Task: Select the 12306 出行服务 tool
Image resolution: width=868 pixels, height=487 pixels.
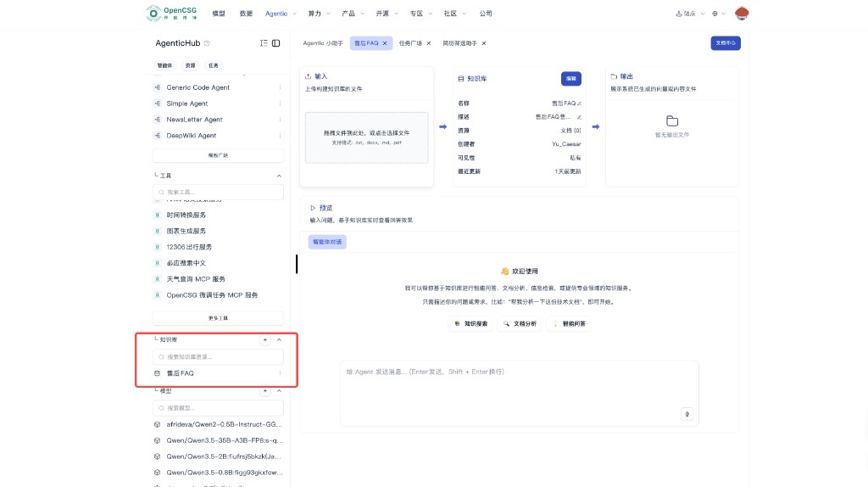Action: (x=189, y=247)
